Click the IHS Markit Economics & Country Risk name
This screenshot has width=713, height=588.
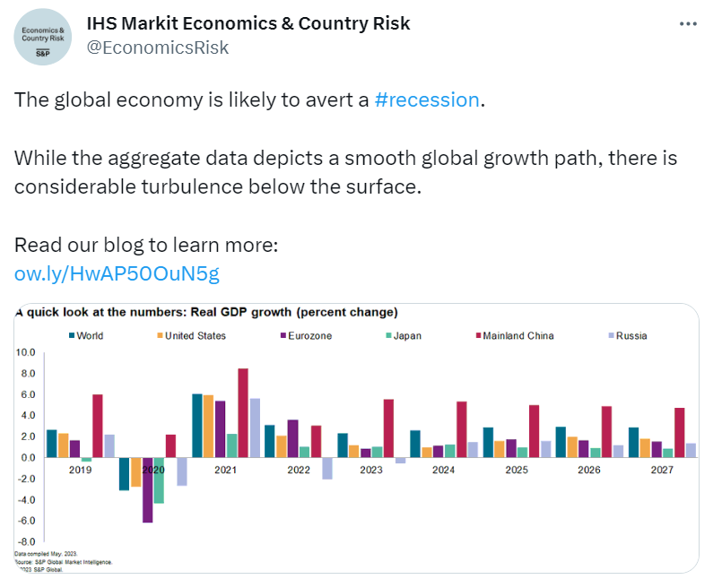(x=246, y=23)
